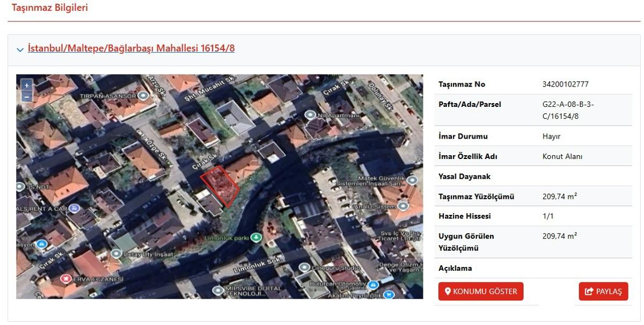Click the Cineguru Studio map marker
The image size is (644, 325).
[304, 267]
